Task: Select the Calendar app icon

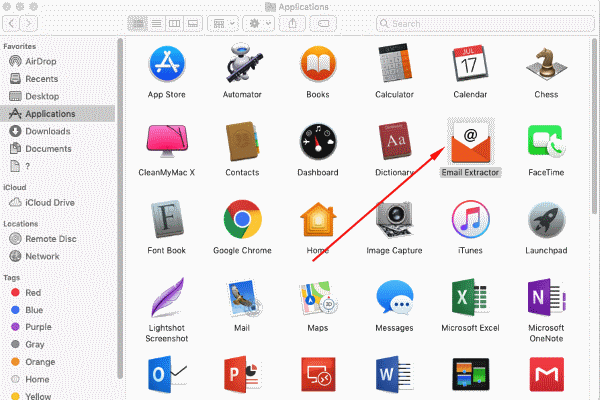Action: (470, 64)
